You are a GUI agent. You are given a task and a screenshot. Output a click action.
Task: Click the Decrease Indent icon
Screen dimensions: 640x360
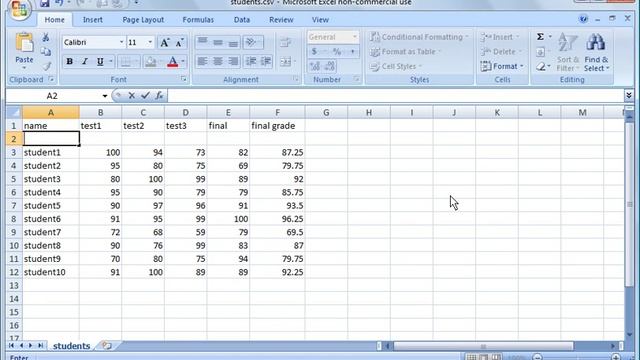click(251, 62)
